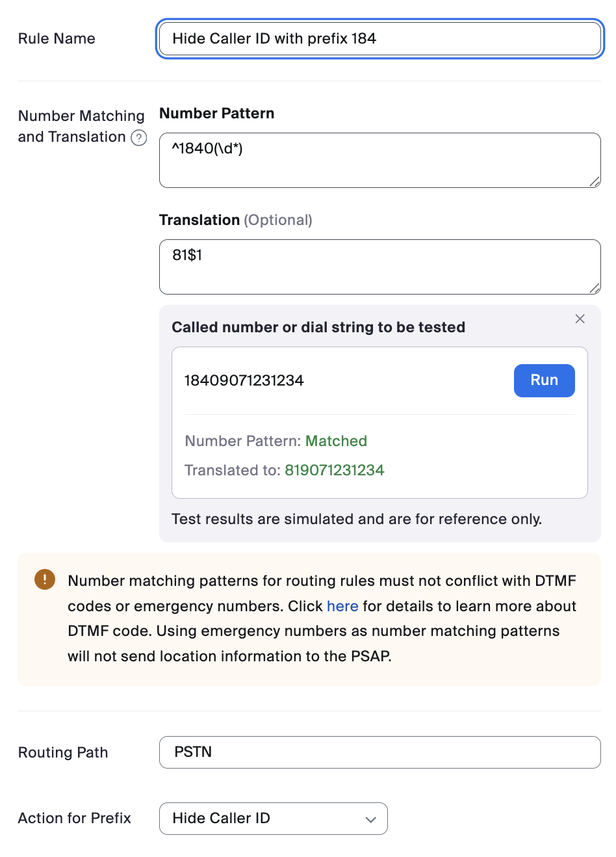Click the chevron beside Hide Caller ID

(372, 819)
